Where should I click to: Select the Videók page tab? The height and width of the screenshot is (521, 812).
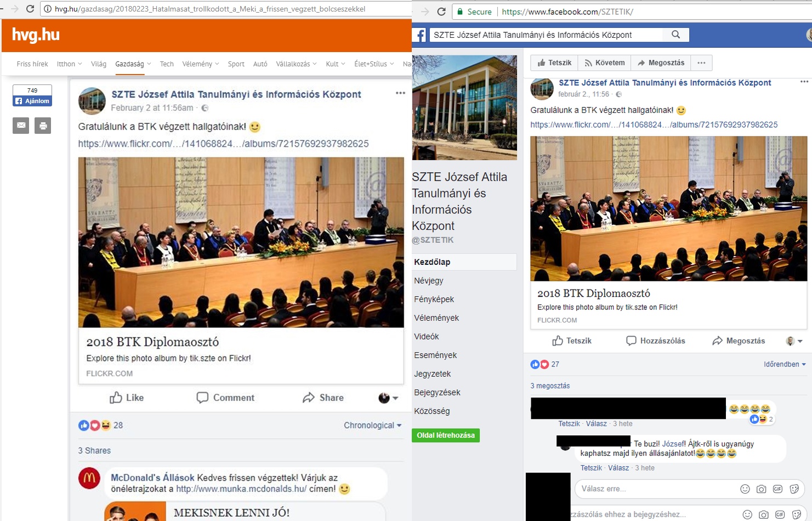pyautogui.click(x=427, y=336)
